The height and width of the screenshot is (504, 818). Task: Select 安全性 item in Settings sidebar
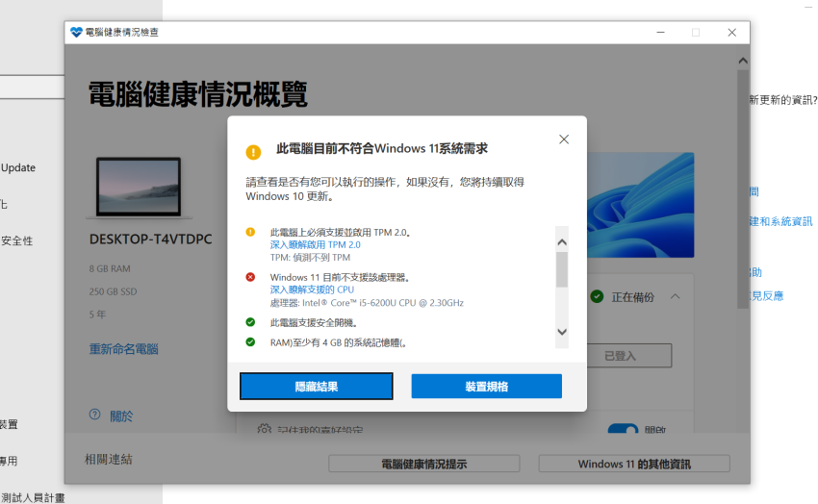pyautogui.click(x=16, y=240)
